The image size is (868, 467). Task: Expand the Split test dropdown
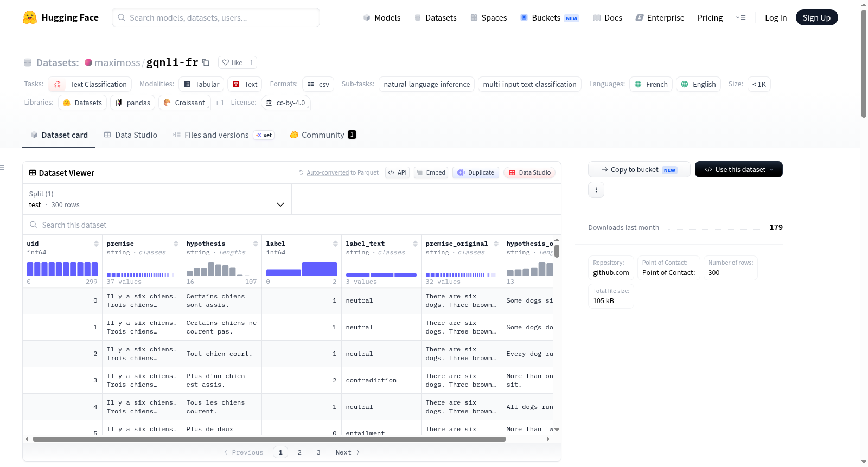(157, 199)
